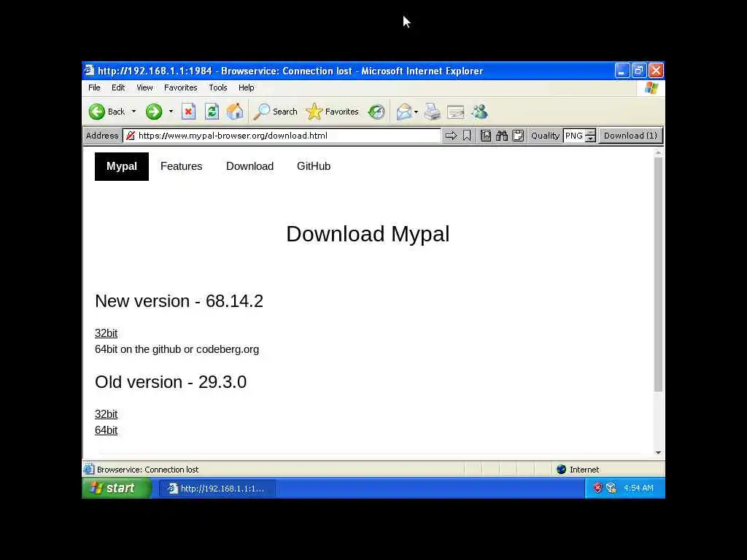Stop loading with the red X icon
Screen dimensions: 747x560
click(189, 112)
